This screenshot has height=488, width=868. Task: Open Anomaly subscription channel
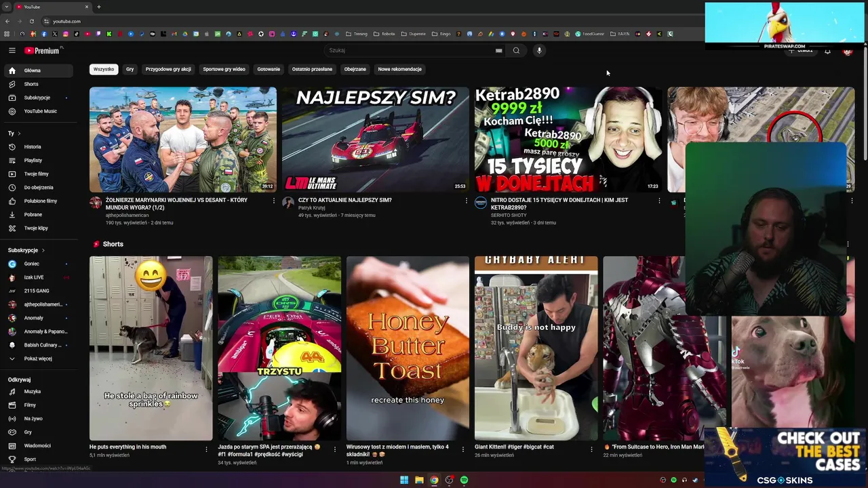point(39,318)
